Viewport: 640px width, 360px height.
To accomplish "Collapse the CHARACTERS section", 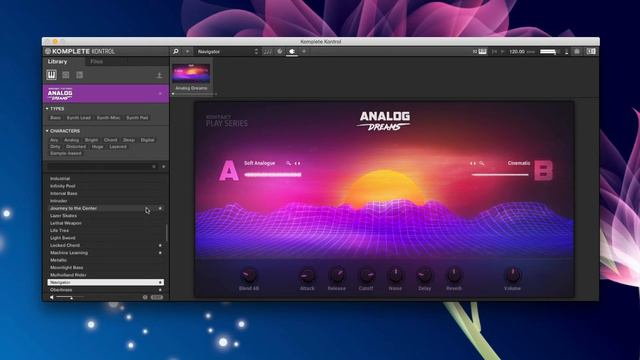I will (47, 131).
